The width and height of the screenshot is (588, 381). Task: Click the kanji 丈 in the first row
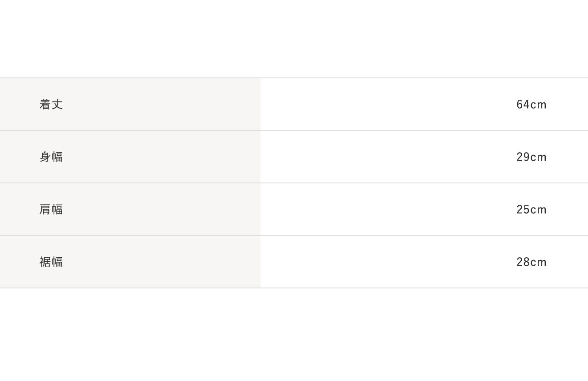pos(57,104)
